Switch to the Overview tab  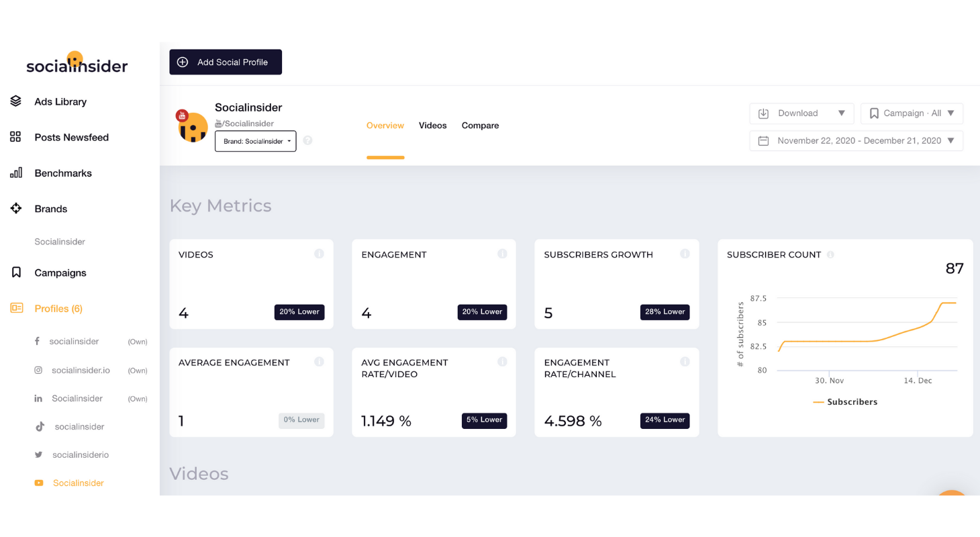[x=385, y=126]
